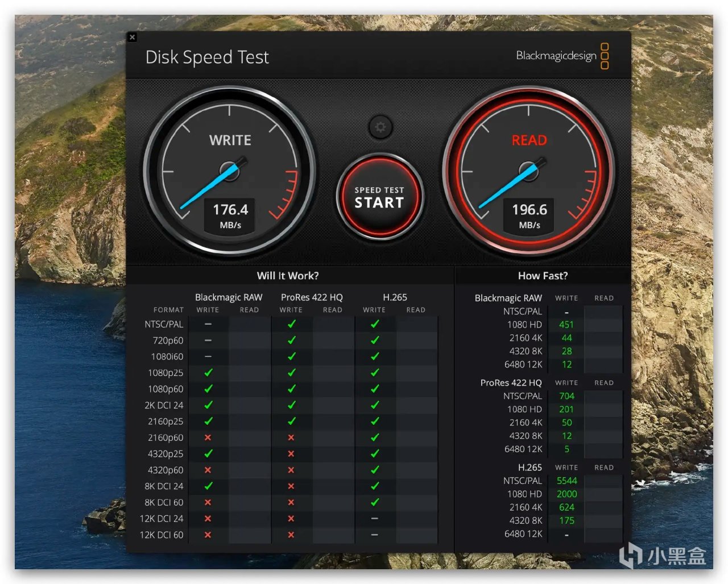The height and width of the screenshot is (584, 728).
Task: Click the Disk Speed Test title text
Action: [207, 57]
